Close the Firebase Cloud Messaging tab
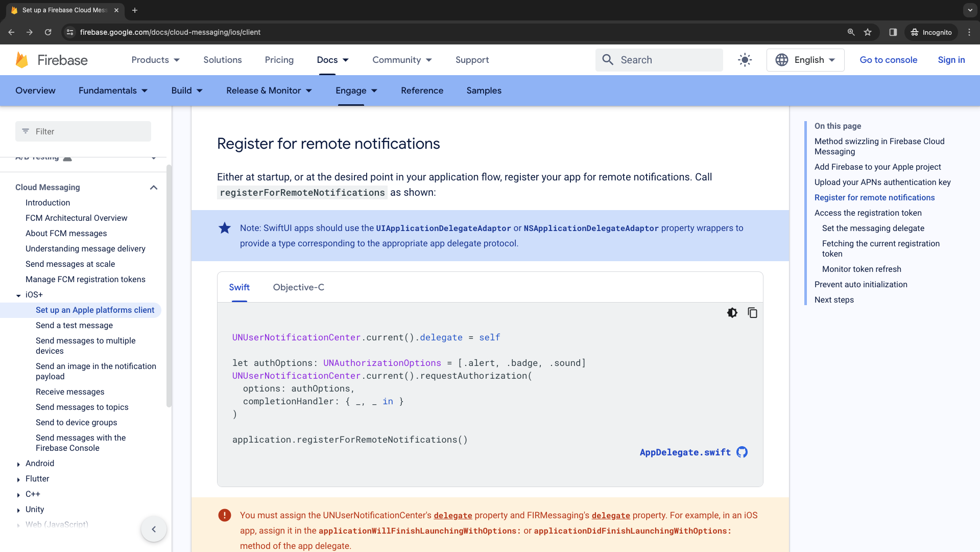The width and height of the screenshot is (980, 552). pos(116,10)
